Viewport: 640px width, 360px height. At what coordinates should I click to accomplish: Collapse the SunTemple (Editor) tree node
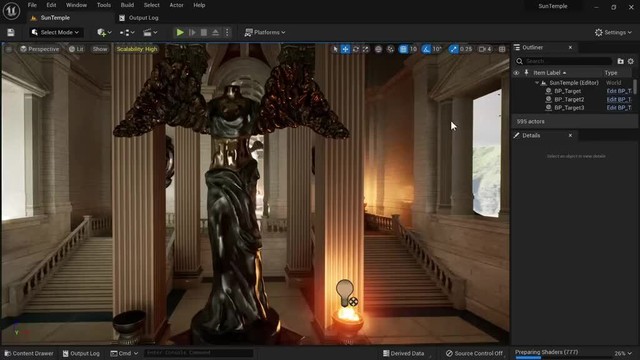pyautogui.click(x=537, y=83)
